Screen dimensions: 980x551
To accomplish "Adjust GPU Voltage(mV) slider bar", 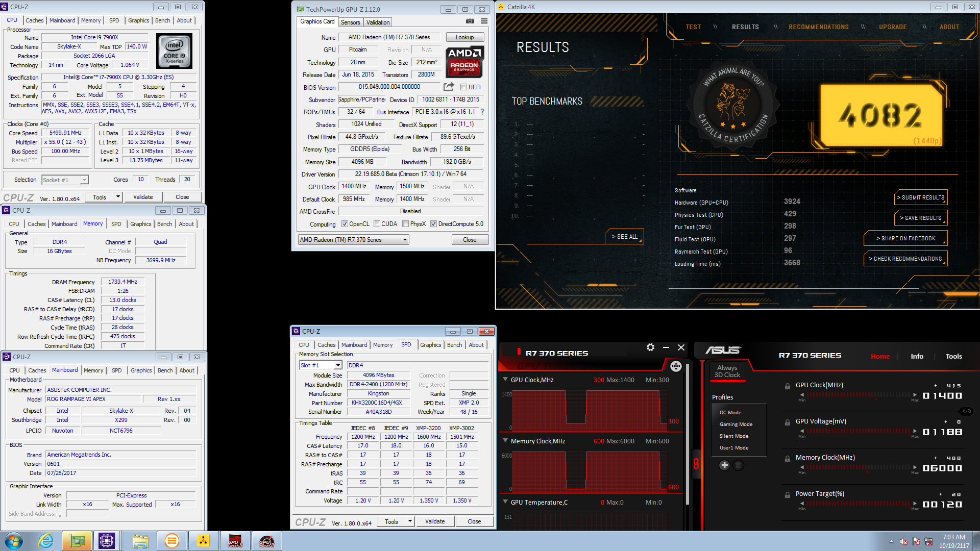I will click(x=859, y=431).
